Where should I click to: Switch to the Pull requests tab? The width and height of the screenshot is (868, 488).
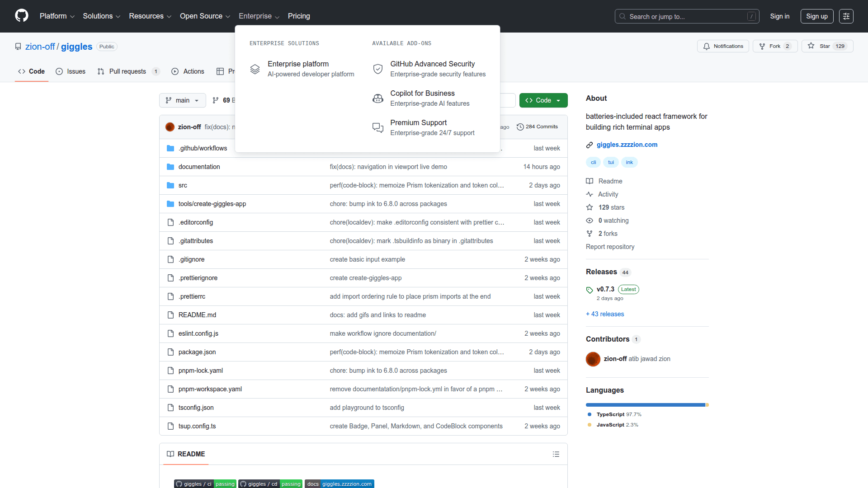coord(127,71)
